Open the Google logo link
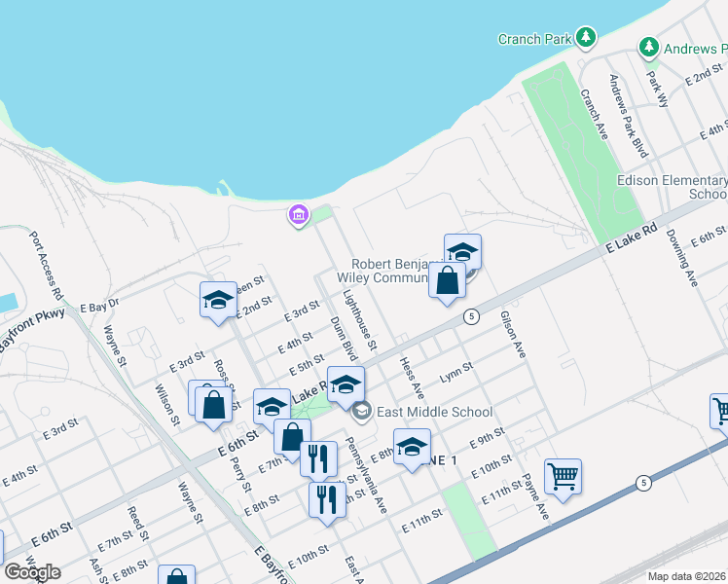This screenshot has height=584, width=728. [32, 572]
